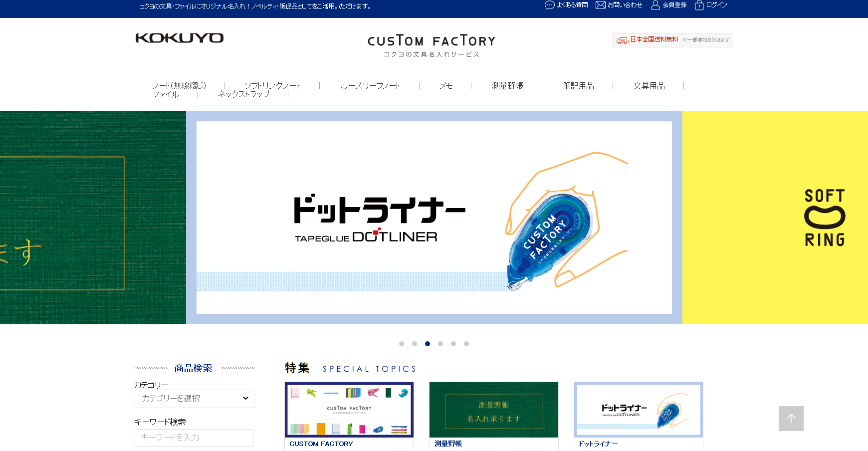The width and height of the screenshot is (868, 451).
Task: Click the キーワードを入力 search field
Action: click(194, 438)
